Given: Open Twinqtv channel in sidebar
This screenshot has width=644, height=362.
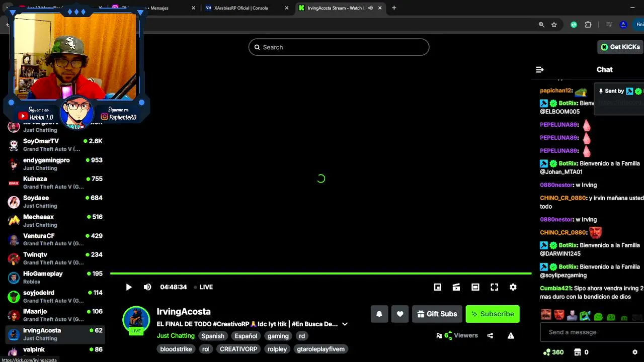Looking at the screenshot, I should click(x=55, y=258).
